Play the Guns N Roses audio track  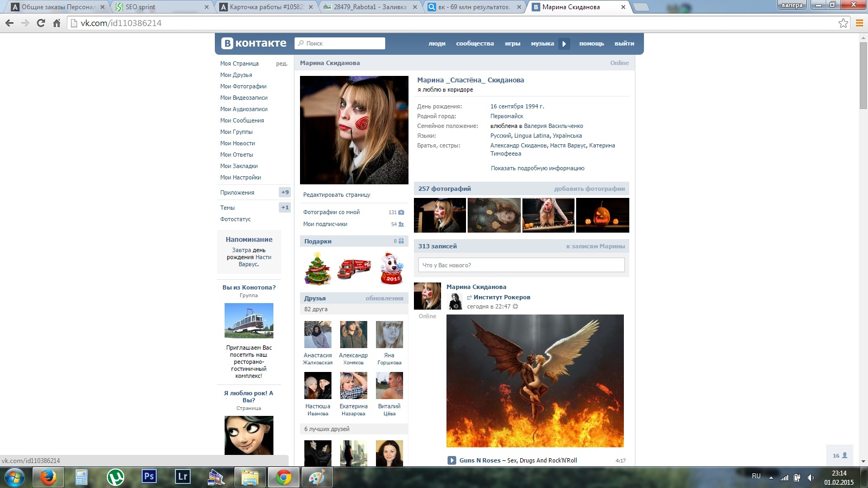pos(452,460)
